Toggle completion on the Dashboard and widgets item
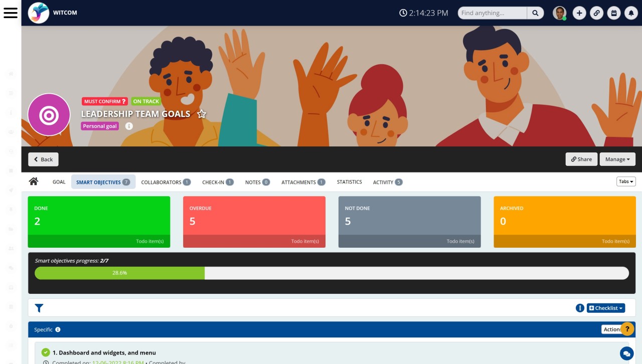Viewport: 642px width, 364px height. [47, 352]
